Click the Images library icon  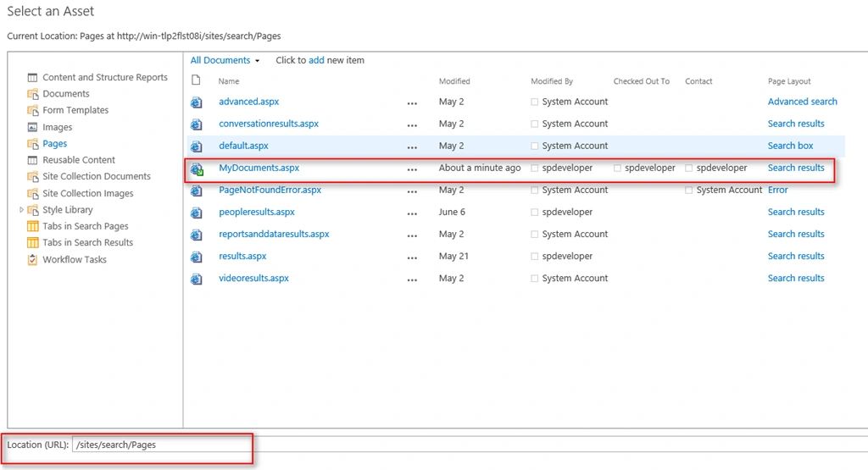[x=33, y=127]
